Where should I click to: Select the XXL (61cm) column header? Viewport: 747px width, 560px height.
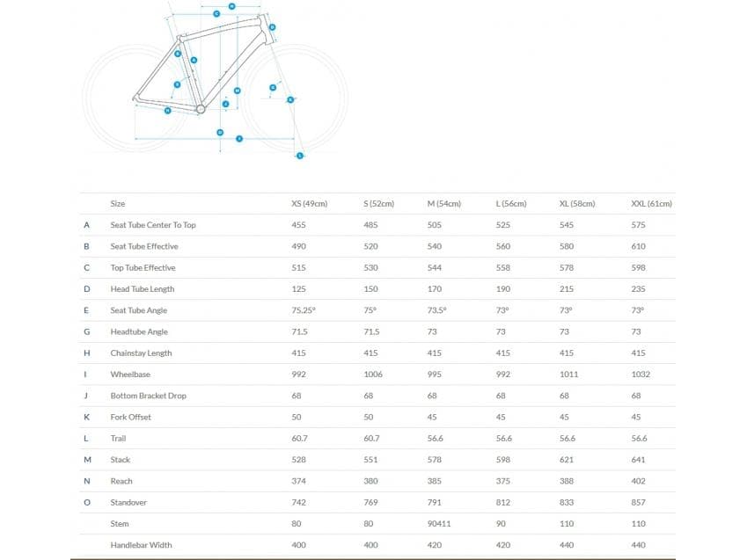point(652,204)
